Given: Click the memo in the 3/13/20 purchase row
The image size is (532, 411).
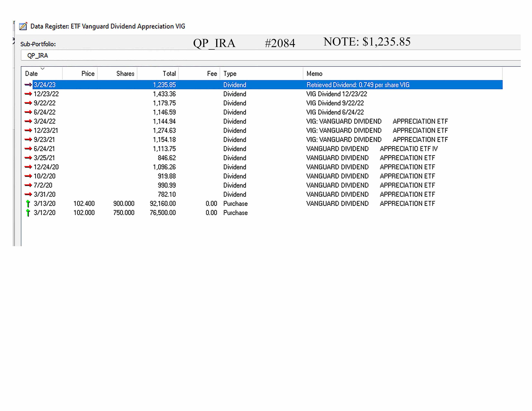Looking at the screenshot, I should tap(370, 204).
